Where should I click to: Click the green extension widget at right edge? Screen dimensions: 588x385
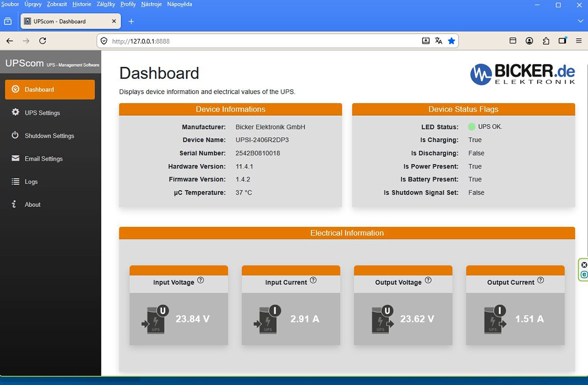coord(584,270)
